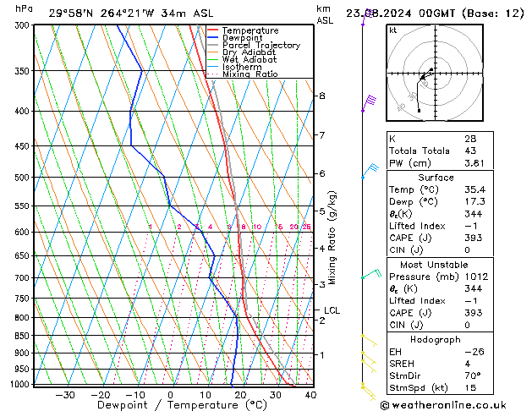Viewport: 532px width, 411px height.
Task: Click the Totals Totals value 43
Action: [470, 151]
